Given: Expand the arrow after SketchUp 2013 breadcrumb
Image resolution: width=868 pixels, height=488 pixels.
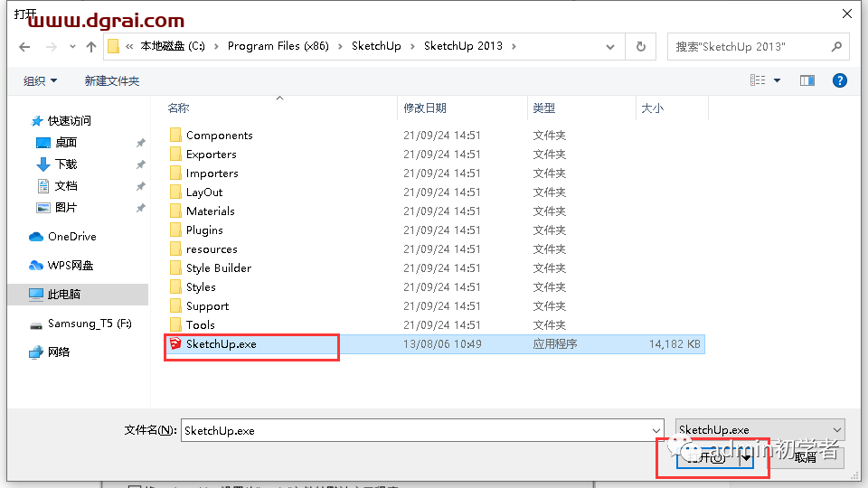Looking at the screenshot, I should 514,46.
